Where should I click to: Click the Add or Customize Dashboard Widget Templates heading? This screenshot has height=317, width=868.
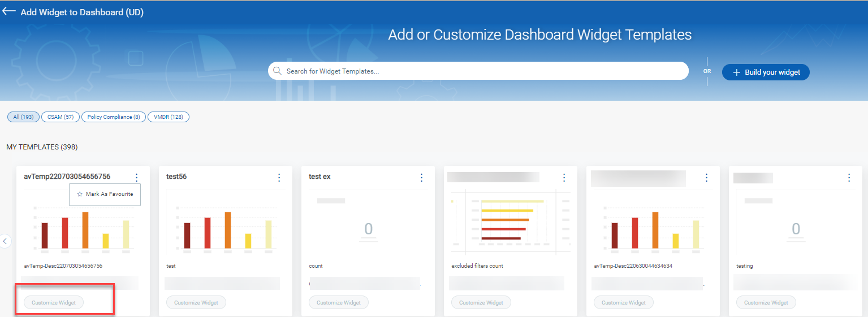[540, 35]
